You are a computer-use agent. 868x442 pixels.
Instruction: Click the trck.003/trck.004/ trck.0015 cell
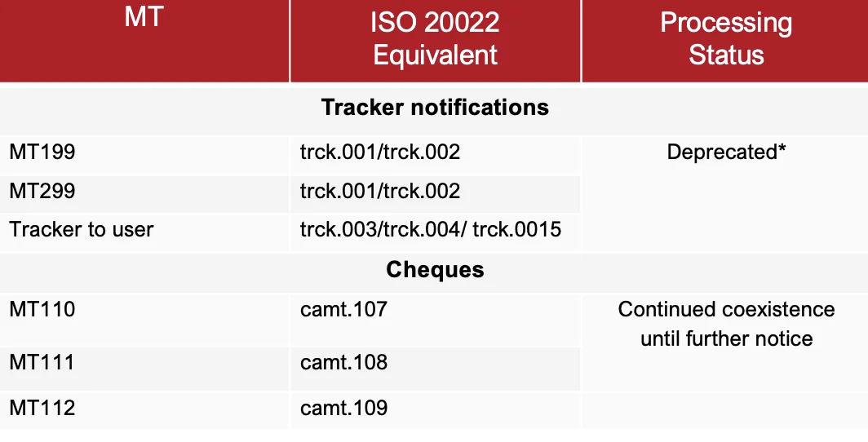pos(431,230)
